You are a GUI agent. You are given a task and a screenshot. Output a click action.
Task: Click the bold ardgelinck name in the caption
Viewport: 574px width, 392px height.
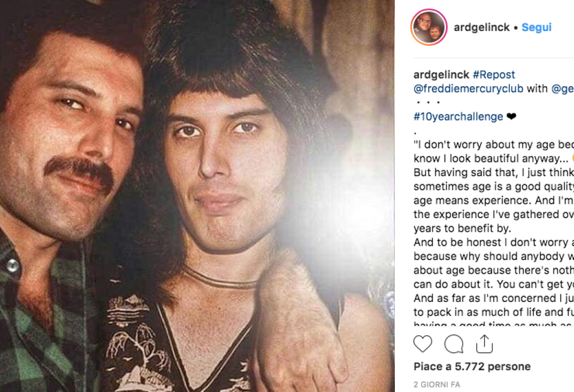pyautogui.click(x=441, y=75)
